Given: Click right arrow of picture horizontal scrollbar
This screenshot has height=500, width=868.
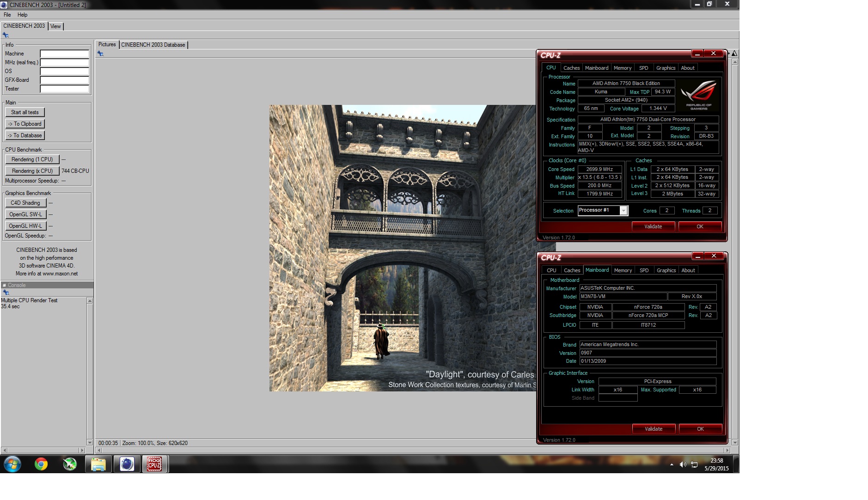Looking at the screenshot, I should (727, 450).
